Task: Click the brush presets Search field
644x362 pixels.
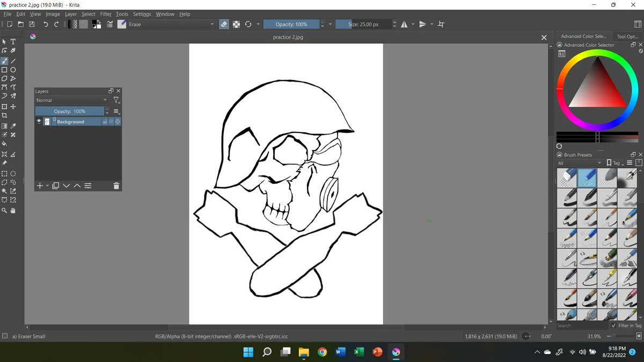Action: (x=582, y=326)
